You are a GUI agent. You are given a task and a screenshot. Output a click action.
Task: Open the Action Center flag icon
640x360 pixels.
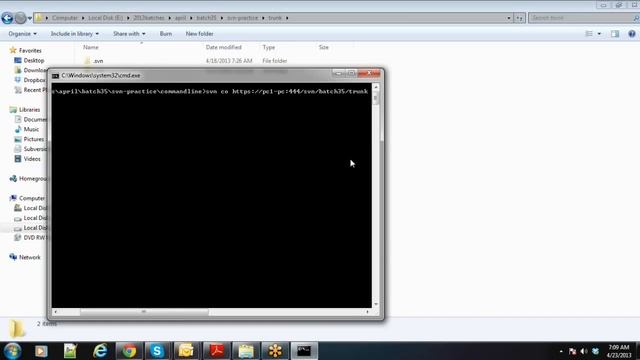pyautogui.click(x=572, y=351)
